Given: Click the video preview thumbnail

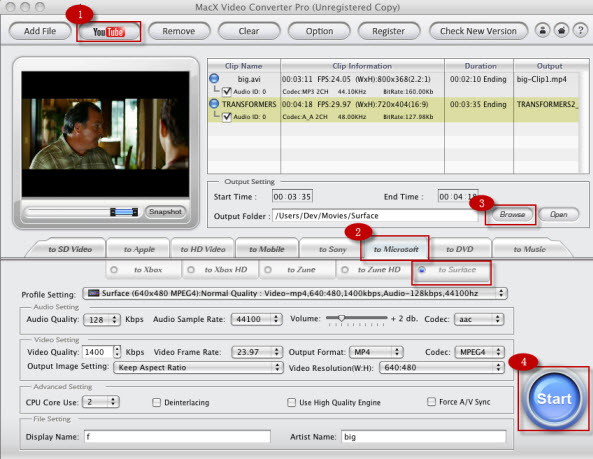Looking at the screenshot, I should point(105,134).
